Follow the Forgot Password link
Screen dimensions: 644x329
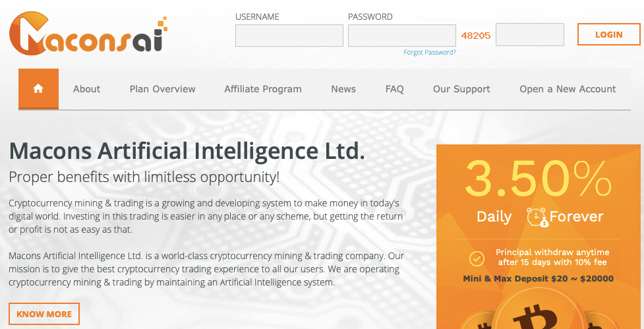coord(430,53)
